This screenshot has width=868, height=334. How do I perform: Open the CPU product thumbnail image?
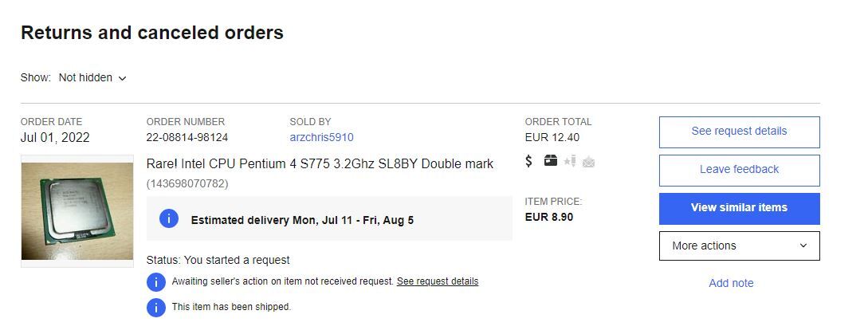coord(77,211)
